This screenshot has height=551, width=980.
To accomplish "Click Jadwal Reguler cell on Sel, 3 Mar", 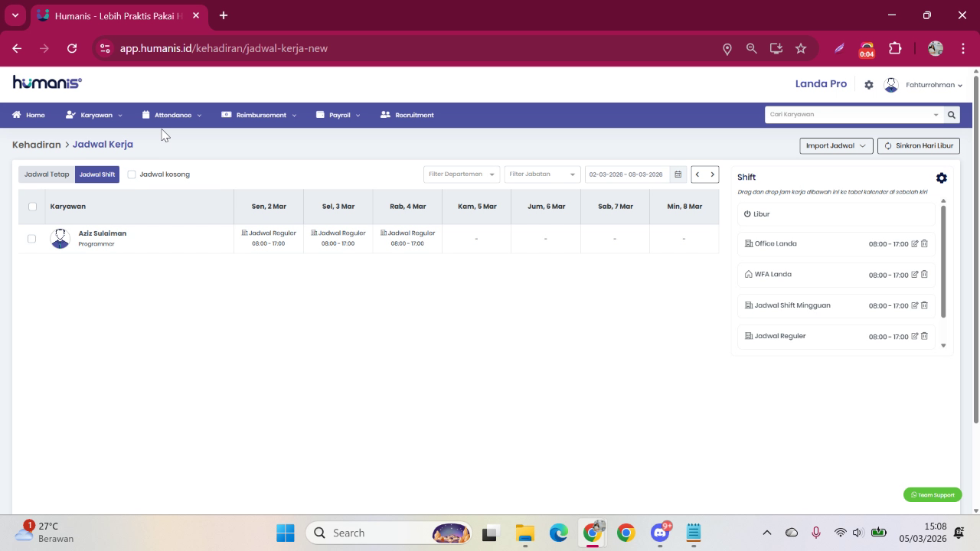I will coord(338,238).
